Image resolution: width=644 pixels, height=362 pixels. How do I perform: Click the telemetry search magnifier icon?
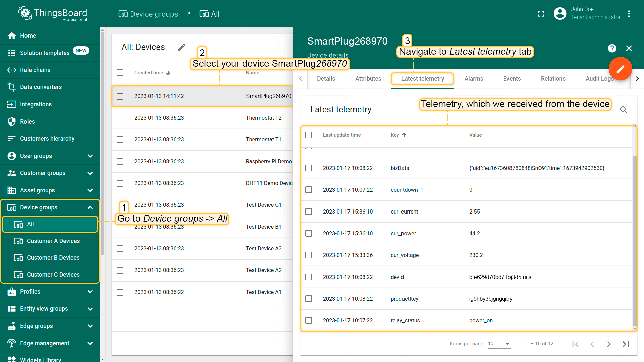(x=624, y=110)
